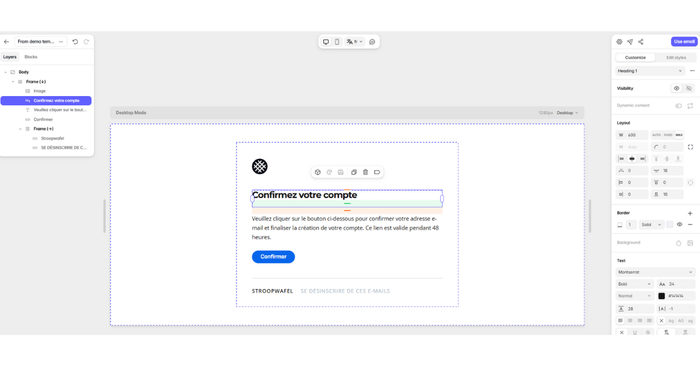
Task: Select FIXED width mode
Action: pos(668,135)
